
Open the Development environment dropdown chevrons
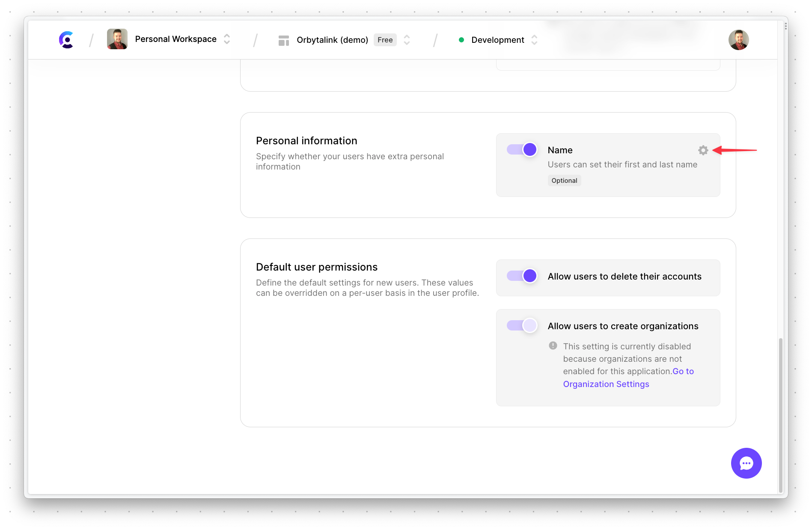534,40
